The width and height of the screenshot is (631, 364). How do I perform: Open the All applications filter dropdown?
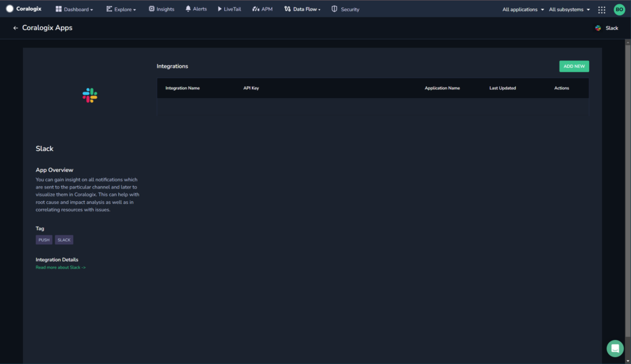coord(523,9)
